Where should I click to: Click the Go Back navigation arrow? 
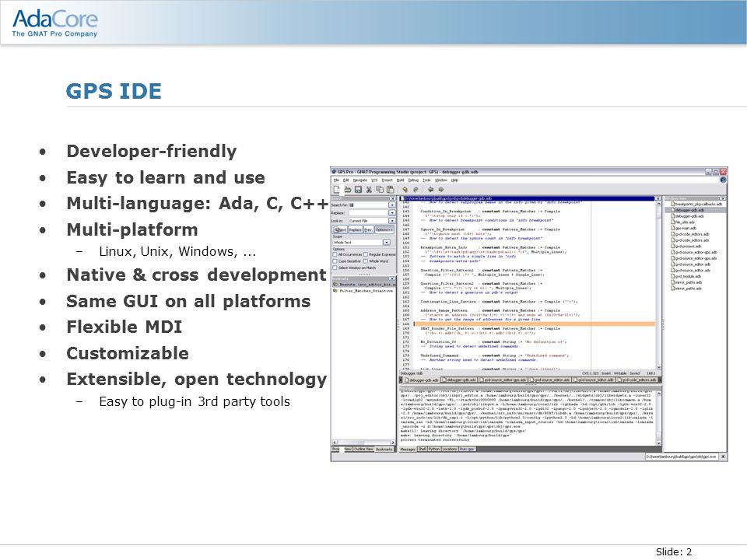pyautogui.click(x=430, y=190)
